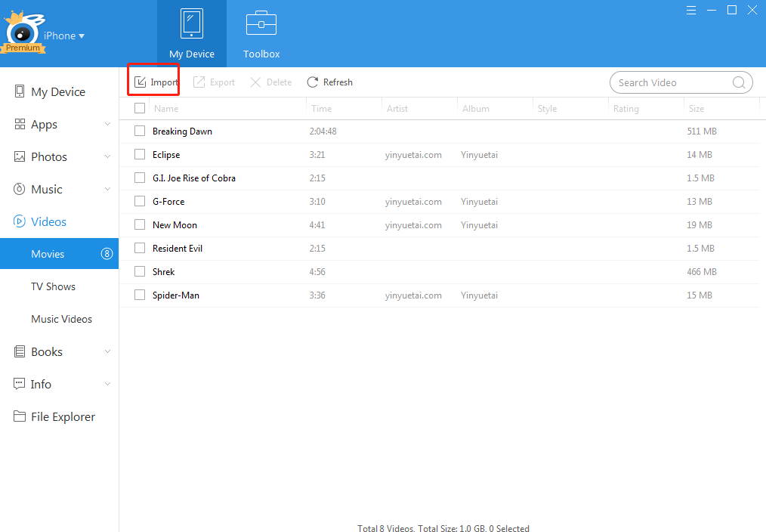Click the Delete toolbar button
Screen dimensions: 766x532
[x=271, y=82]
